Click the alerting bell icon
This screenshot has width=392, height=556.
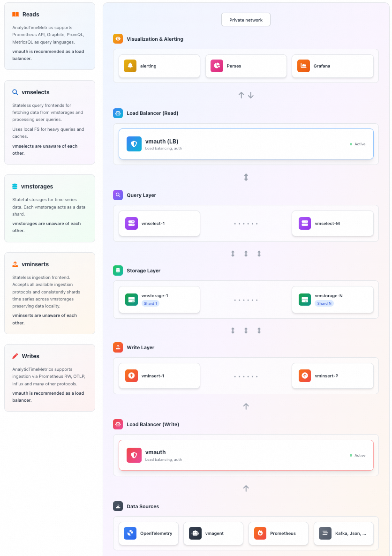pos(130,66)
